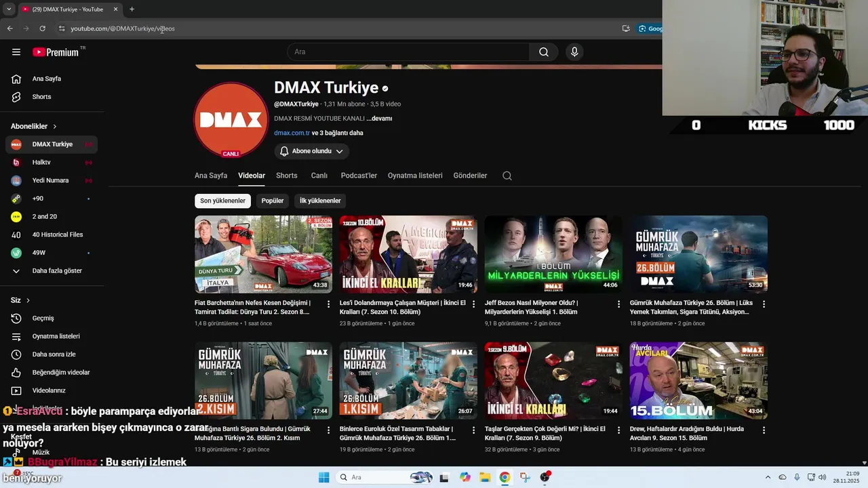The height and width of the screenshot is (488, 868).
Task: Start voice search with microphone icon
Action: pos(574,52)
